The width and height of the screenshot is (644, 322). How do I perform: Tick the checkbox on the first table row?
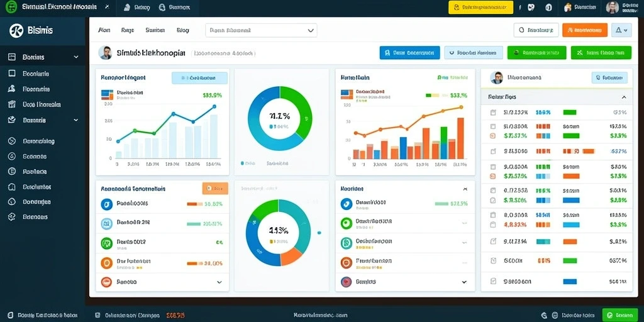click(493, 112)
